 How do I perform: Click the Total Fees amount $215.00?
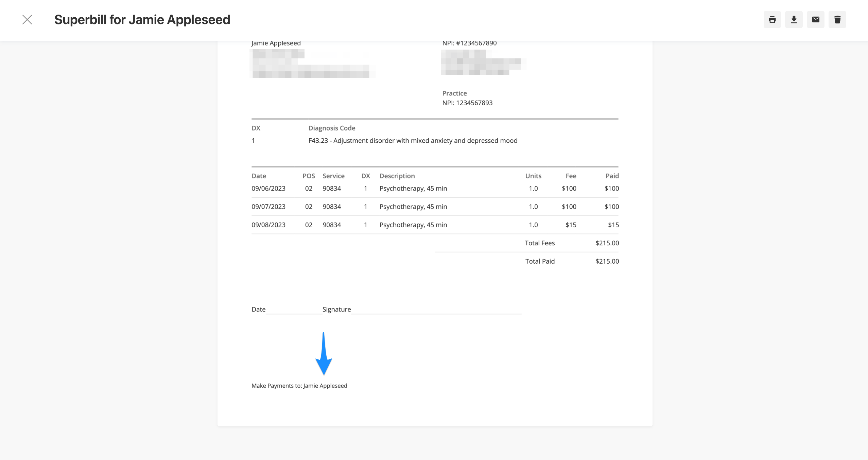pyautogui.click(x=607, y=243)
